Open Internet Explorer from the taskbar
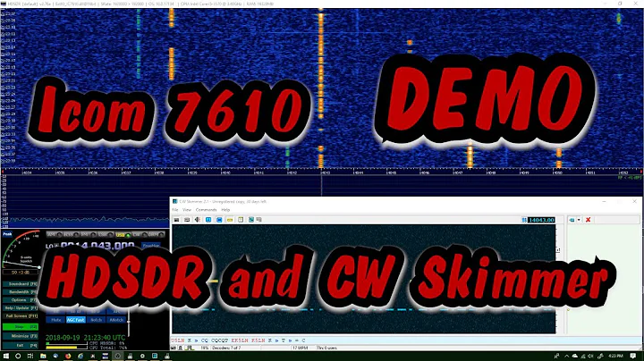Screen dimensions: 644x361 point(80,356)
